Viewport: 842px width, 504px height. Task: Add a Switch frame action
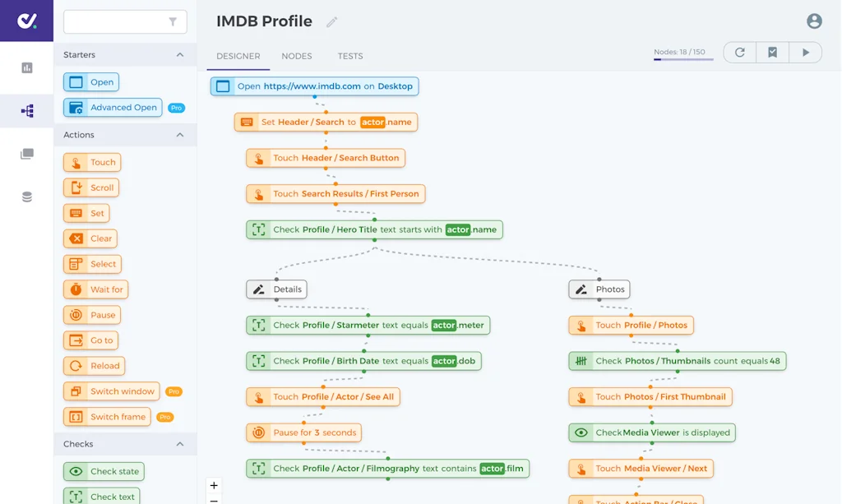(x=107, y=417)
